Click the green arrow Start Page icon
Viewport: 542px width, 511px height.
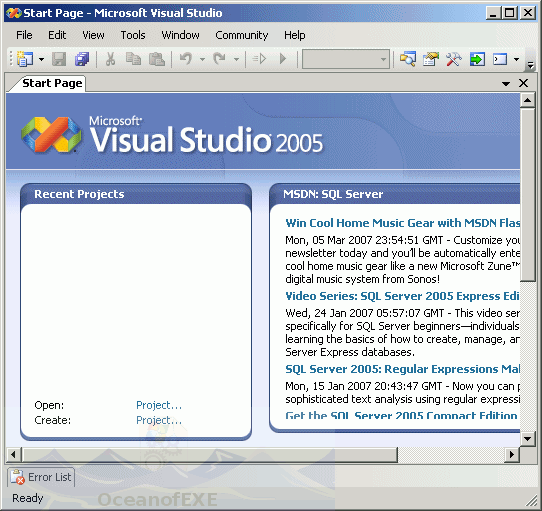point(477,59)
